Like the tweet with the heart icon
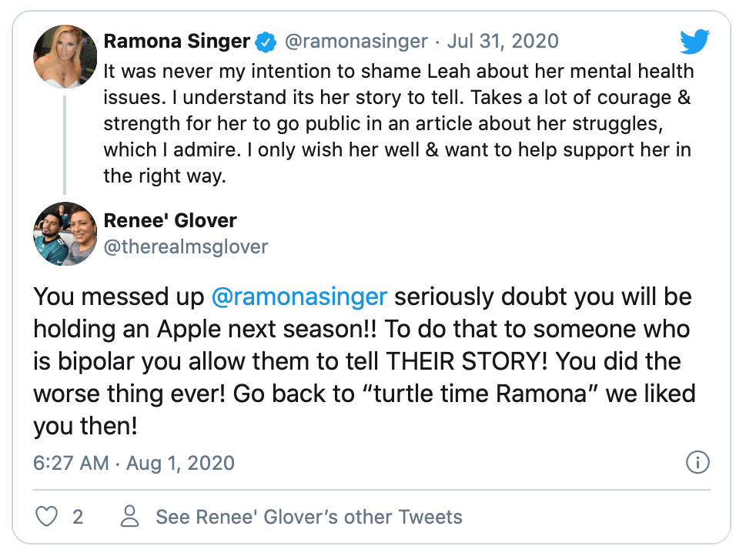This screenshot has height=553, width=756. pos(48,516)
